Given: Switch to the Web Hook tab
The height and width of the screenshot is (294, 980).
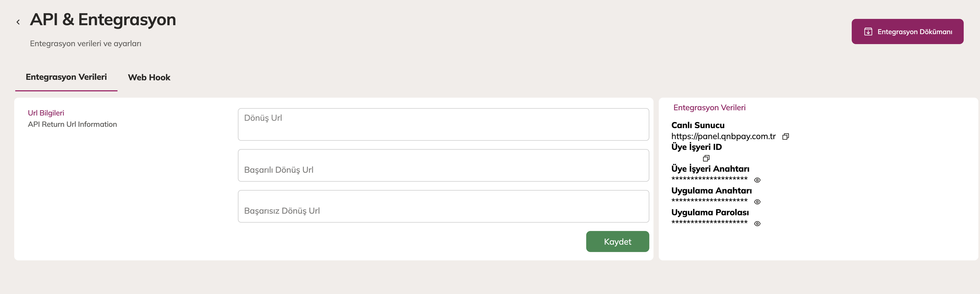Looking at the screenshot, I should click(149, 77).
